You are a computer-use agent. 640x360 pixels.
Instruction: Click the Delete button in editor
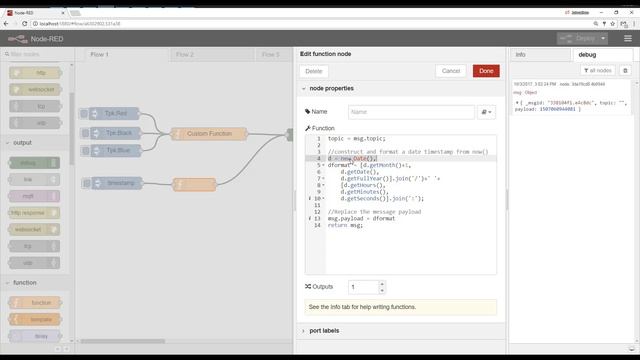(313, 71)
